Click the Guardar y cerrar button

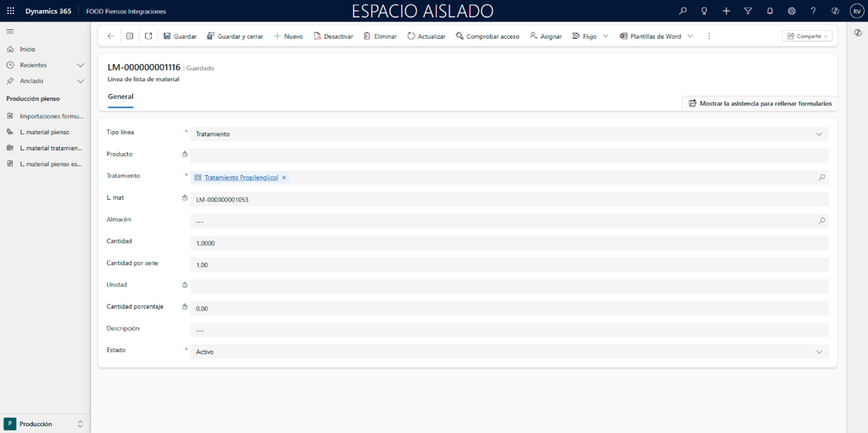[x=235, y=36]
